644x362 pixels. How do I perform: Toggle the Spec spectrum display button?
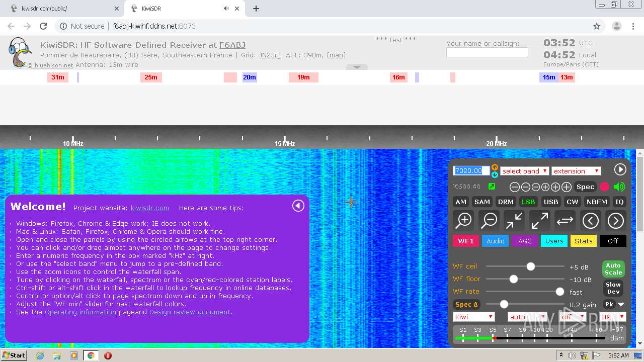click(x=585, y=187)
